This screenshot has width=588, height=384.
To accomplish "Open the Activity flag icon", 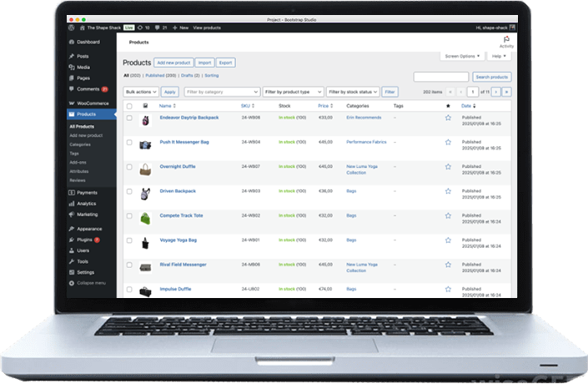I will [x=506, y=38].
